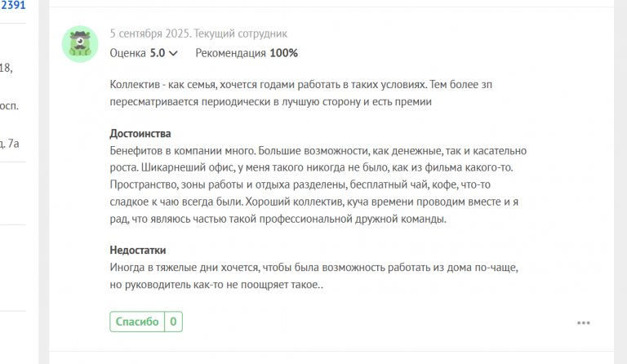
Task: Click the "18," text in the left column
Action: [x=7, y=68]
